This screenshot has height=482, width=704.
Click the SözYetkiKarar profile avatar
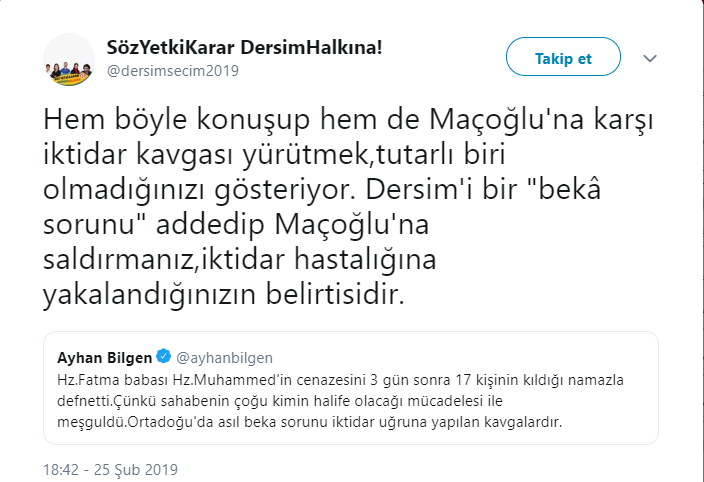point(68,59)
